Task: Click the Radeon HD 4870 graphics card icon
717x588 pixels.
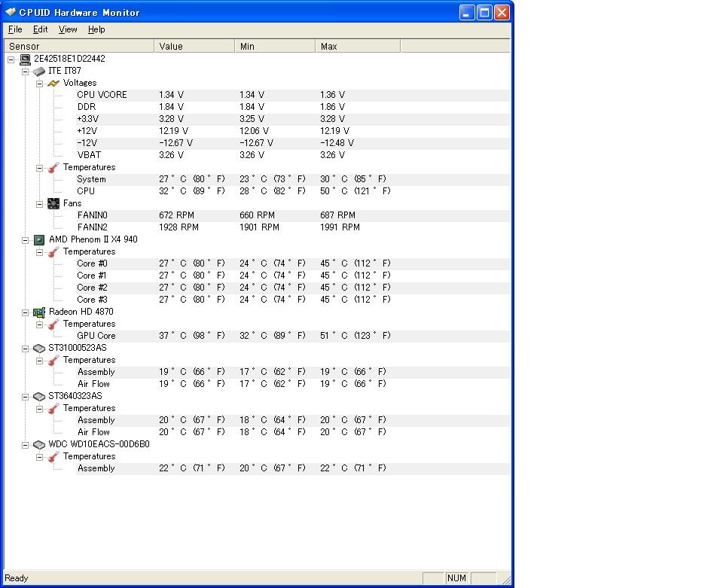Action: pyautogui.click(x=39, y=312)
